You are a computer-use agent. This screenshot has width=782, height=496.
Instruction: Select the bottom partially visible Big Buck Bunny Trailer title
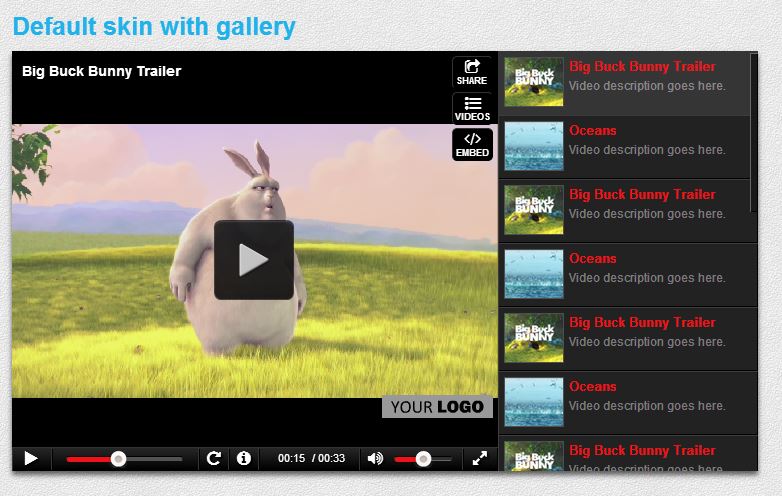click(642, 450)
